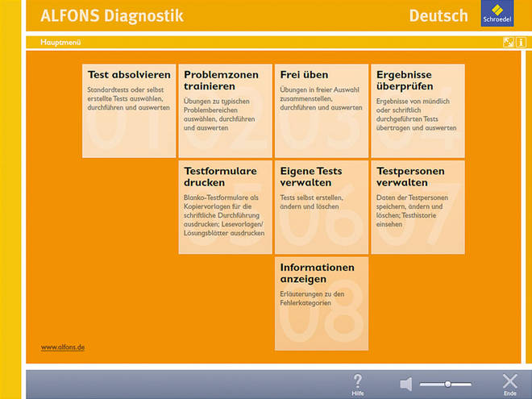Open the Eigene Tests verwalten tile

pyautogui.click(x=322, y=207)
